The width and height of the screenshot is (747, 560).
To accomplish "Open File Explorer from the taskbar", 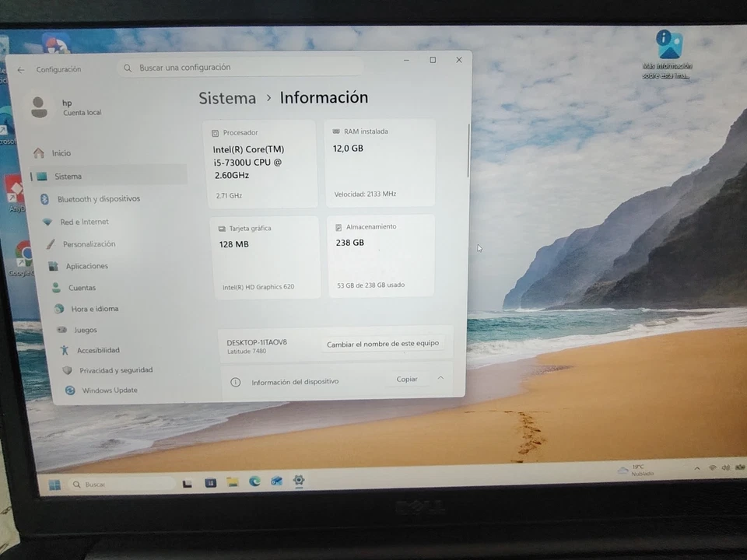I will click(x=233, y=482).
